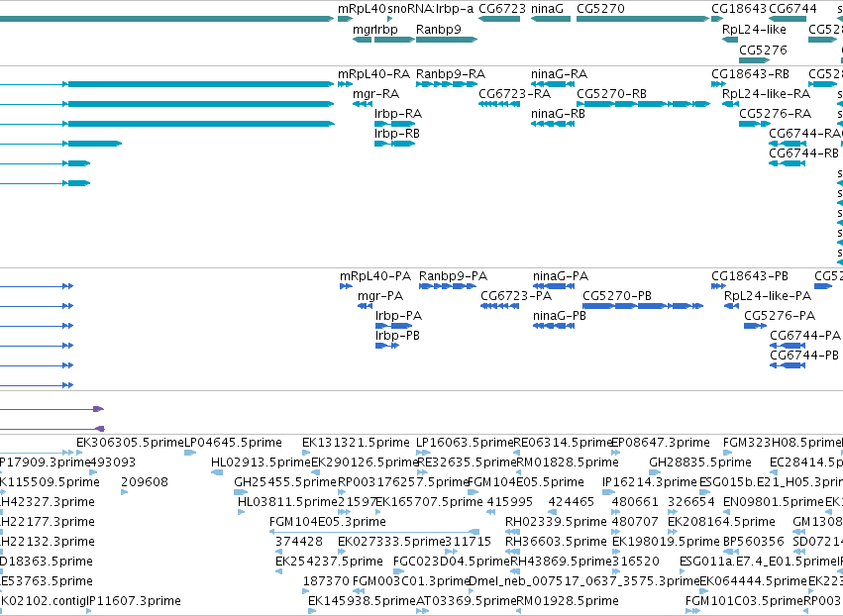Open the CG6723 gene in the top track
The width and height of the screenshot is (843, 616).
(499, 19)
